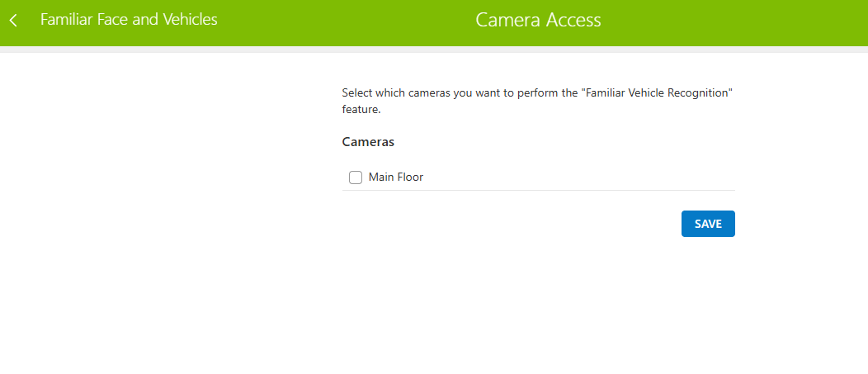Click the Camera Access page title
The image size is (868, 374).
tap(538, 20)
